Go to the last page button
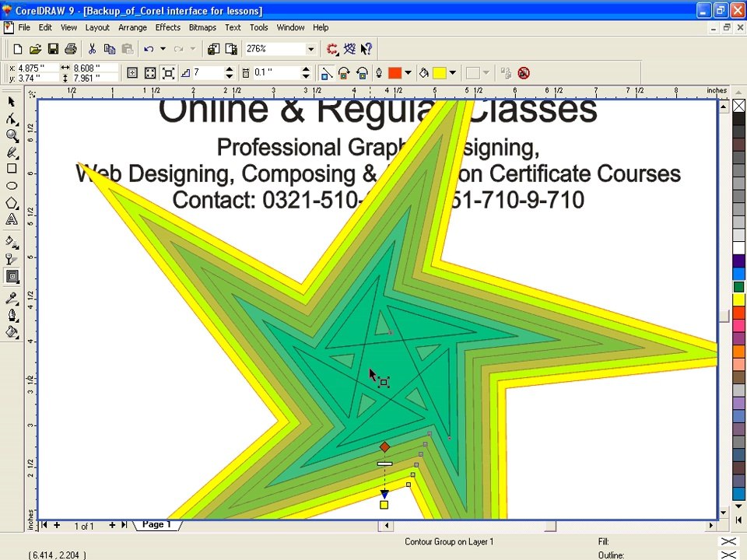Screen dimensions: 747x560 (124, 525)
